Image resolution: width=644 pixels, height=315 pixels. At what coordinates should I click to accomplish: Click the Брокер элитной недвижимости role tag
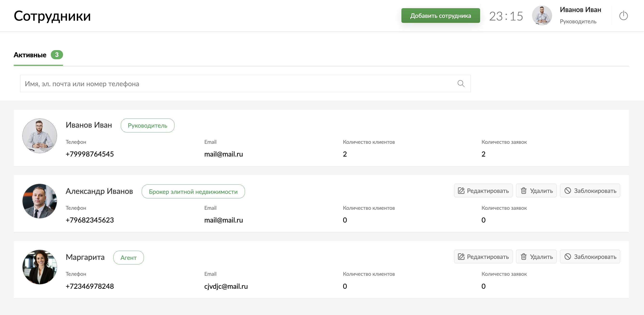point(193,192)
